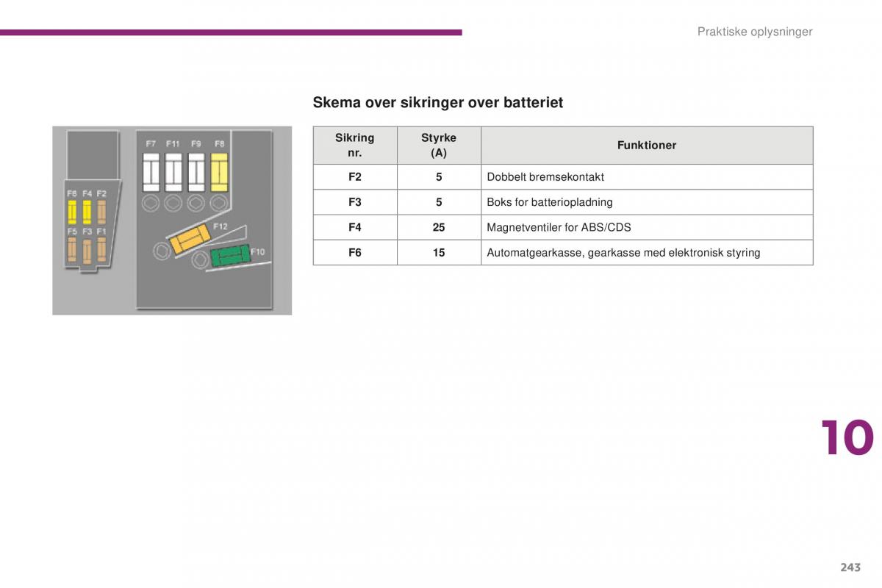Click the hex bolt left of F12 fuse
The height and width of the screenshot is (588, 882).
[160, 251]
